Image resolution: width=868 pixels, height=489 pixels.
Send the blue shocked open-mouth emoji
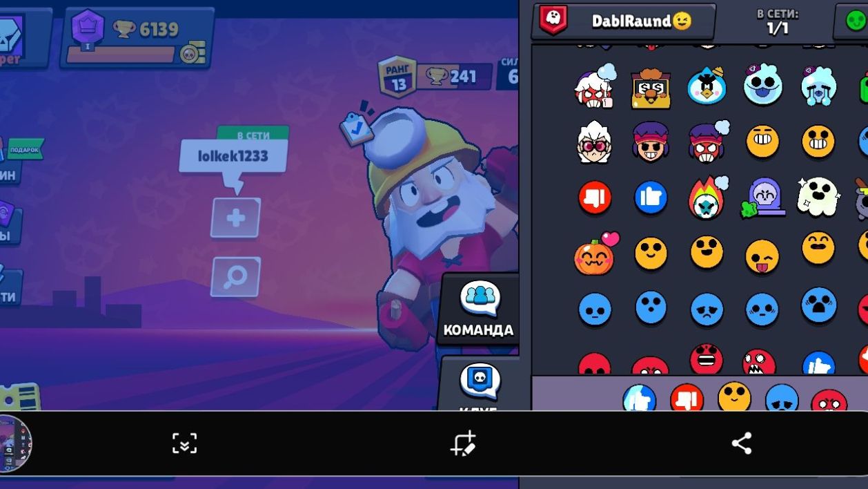(x=818, y=305)
